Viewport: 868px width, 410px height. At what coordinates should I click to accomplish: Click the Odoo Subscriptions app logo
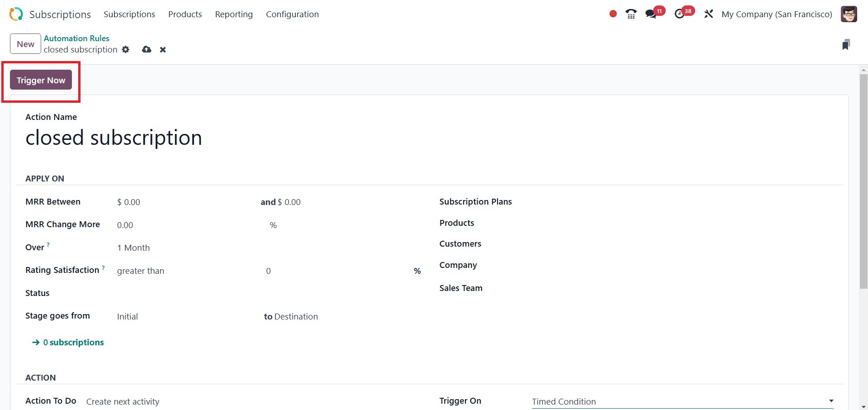coord(16,14)
